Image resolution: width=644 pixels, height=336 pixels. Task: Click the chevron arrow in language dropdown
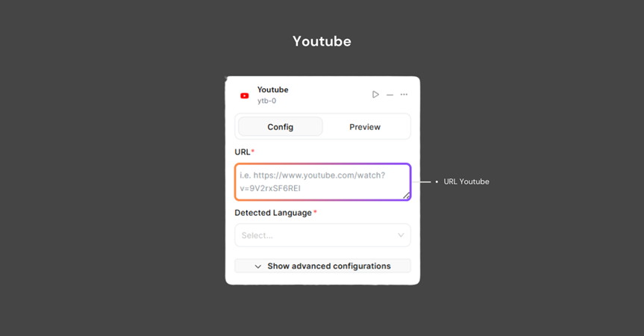click(401, 235)
